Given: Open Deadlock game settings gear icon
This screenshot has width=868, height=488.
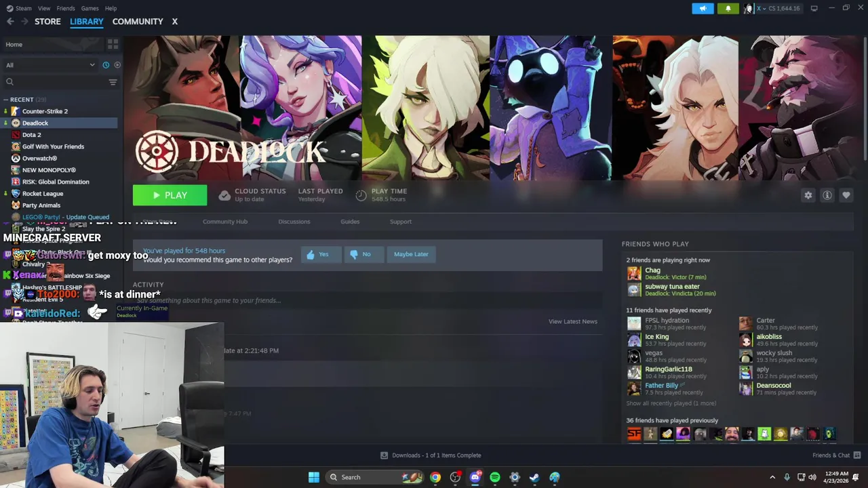Looking at the screenshot, I should click(808, 195).
